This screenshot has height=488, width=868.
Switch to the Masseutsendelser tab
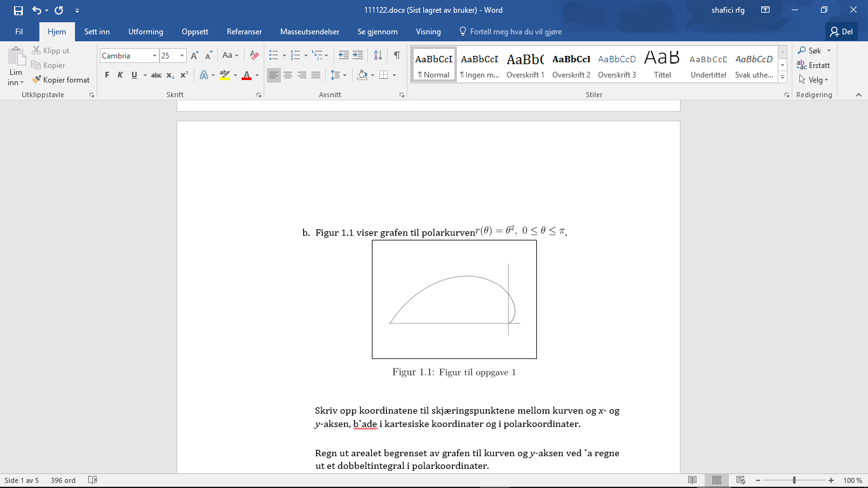pos(310,32)
